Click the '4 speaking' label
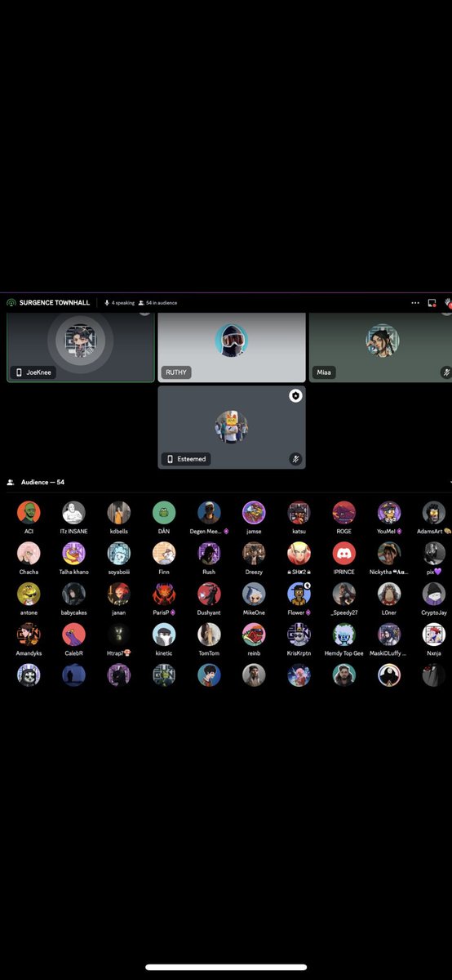The height and width of the screenshot is (980, 452). (x=123, y=302)
